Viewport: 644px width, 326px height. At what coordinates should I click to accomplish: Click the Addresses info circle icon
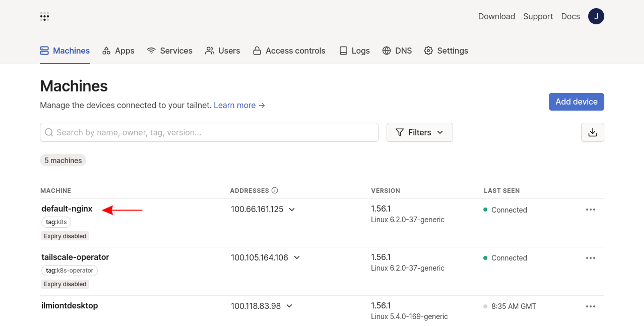tap(275, 190)
